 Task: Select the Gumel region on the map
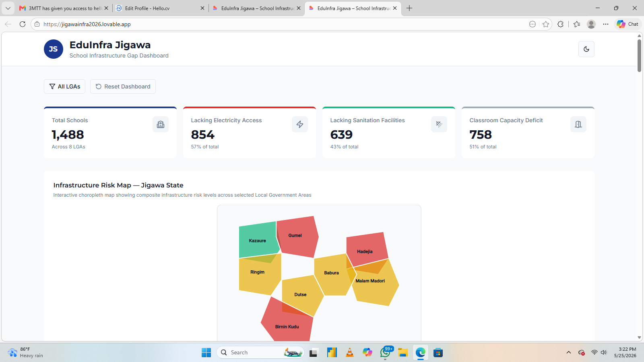298,237
